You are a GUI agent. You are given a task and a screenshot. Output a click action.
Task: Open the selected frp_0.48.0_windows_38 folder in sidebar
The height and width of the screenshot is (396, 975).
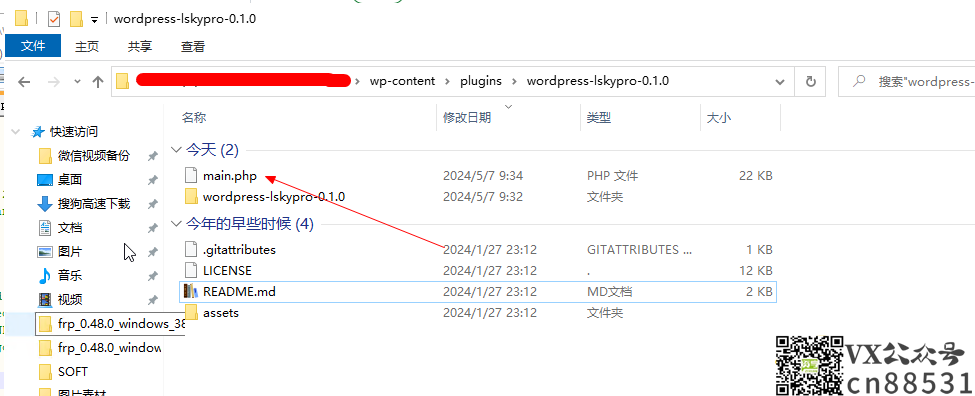click(109, 324)
